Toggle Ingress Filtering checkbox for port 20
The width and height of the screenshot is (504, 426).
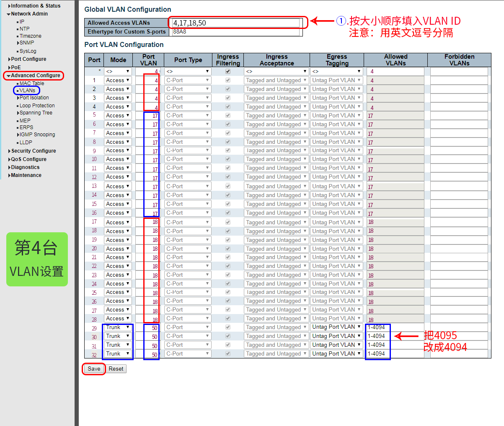[228, 249]
